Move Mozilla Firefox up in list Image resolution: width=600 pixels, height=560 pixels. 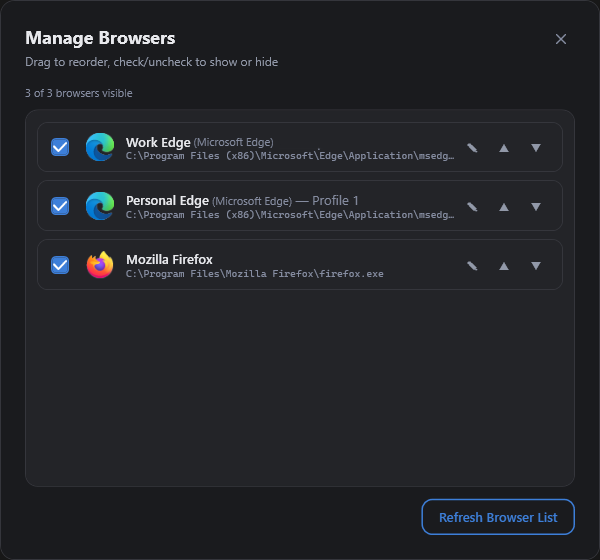504,266
